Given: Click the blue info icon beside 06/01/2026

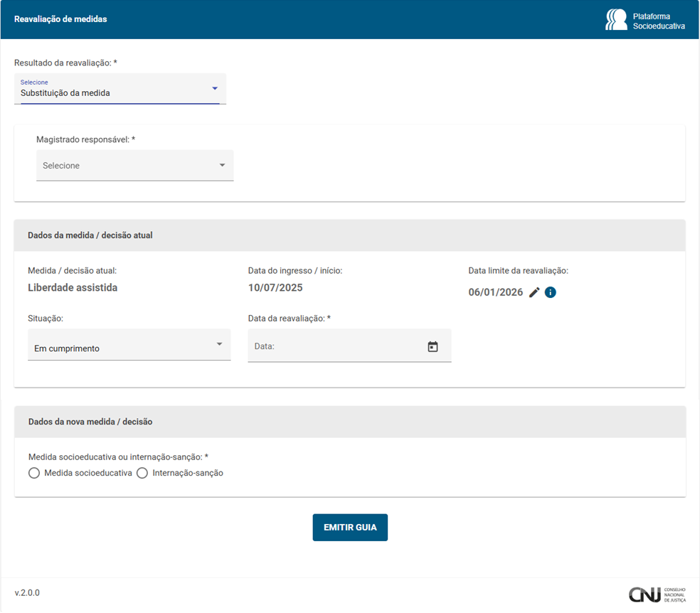Looking at the screenshot, I should coord(550,292).
